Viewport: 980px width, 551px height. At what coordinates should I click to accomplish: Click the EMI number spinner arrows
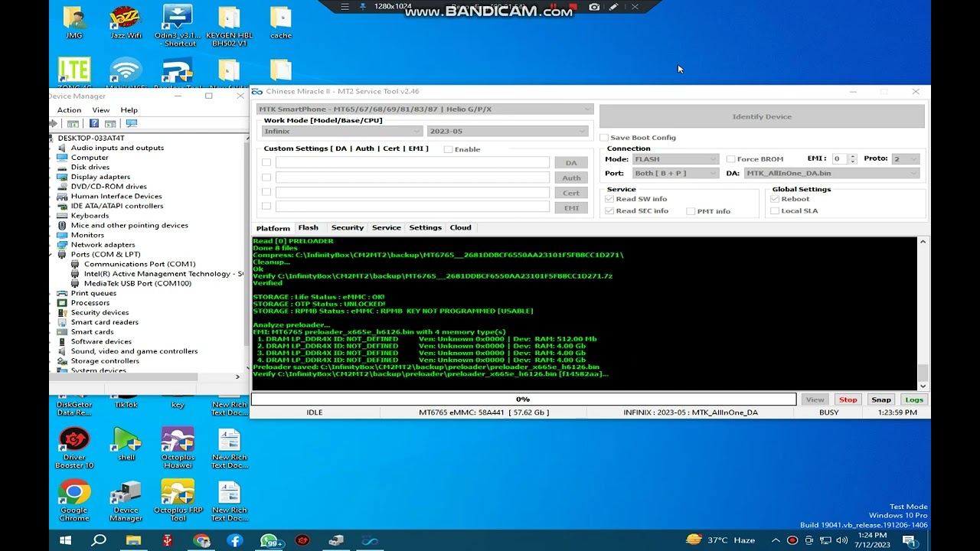[851, 159]
